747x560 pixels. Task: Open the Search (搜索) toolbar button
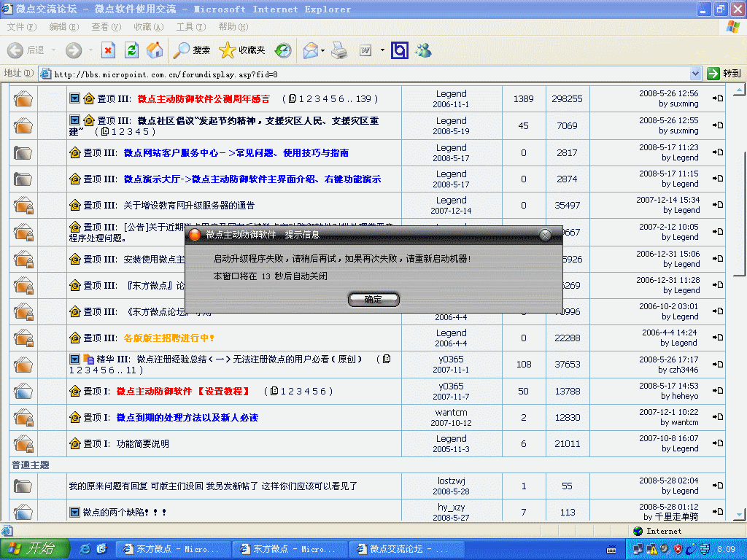point(192,50)
